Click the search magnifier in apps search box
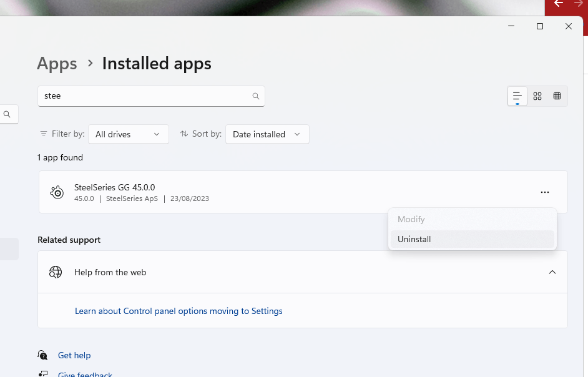The image size is (588, 377). [x=256, y=96]
